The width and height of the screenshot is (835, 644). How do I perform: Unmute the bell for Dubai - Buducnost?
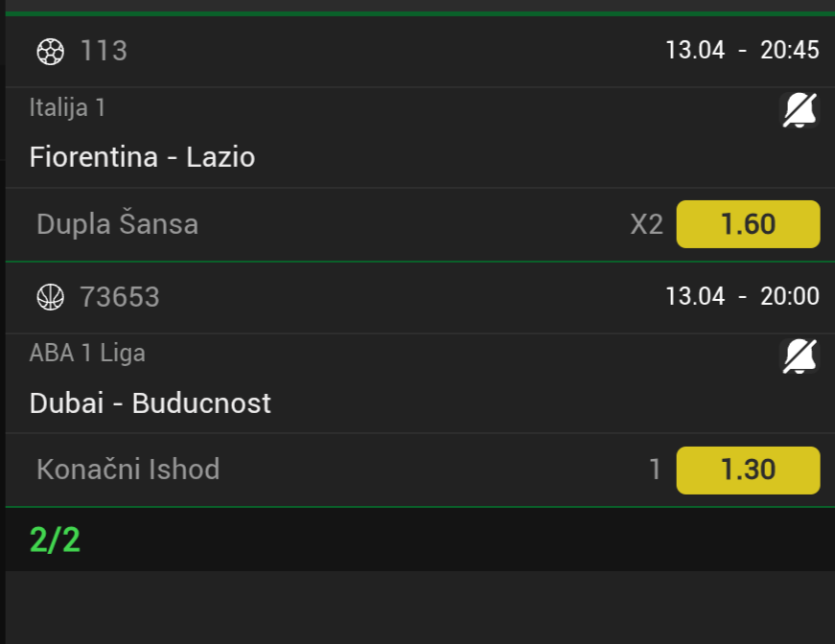click(x=800, y=357)
